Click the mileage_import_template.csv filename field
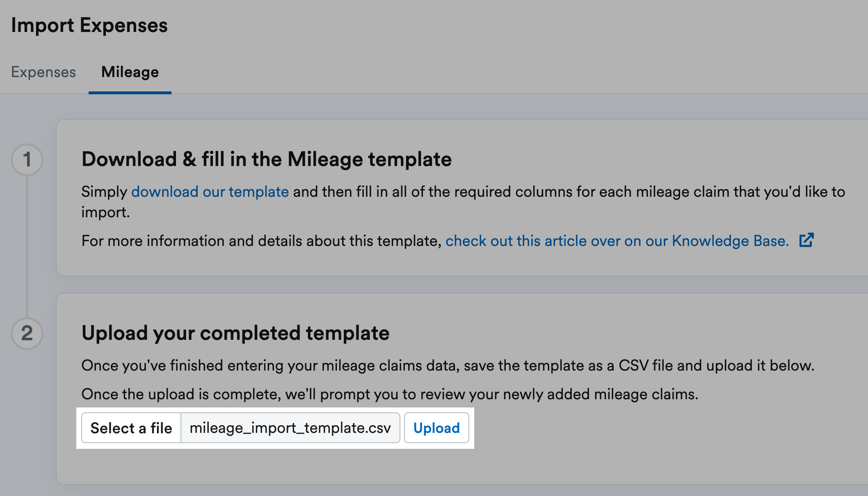This screenshot has width=868, height=496. [290, 428]
